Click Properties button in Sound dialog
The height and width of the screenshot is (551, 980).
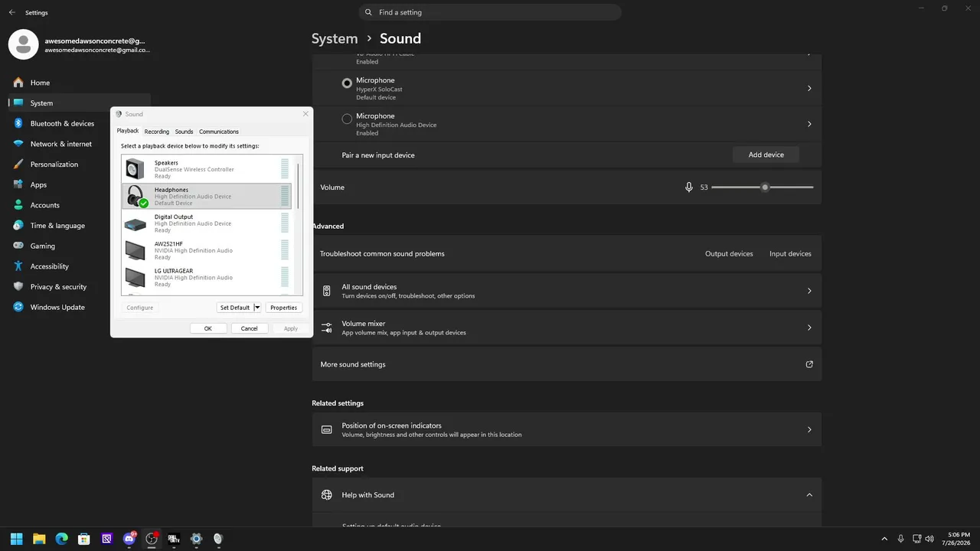(x=283, y=308)
